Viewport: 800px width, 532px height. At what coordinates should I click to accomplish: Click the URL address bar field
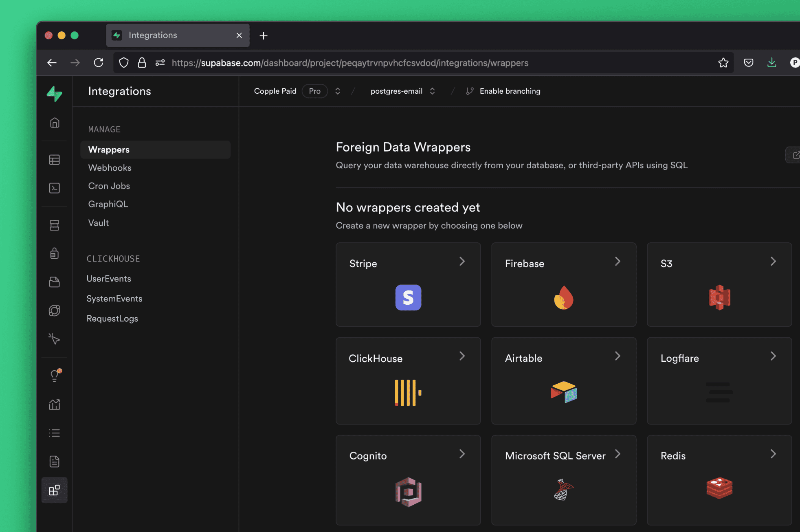pos(424,63)
